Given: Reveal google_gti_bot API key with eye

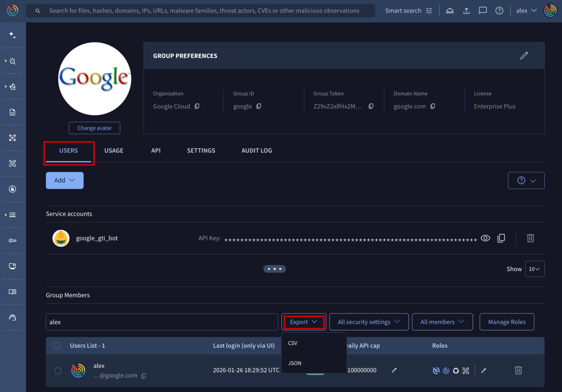Looking at the screenshot, I should click(485, 238).
